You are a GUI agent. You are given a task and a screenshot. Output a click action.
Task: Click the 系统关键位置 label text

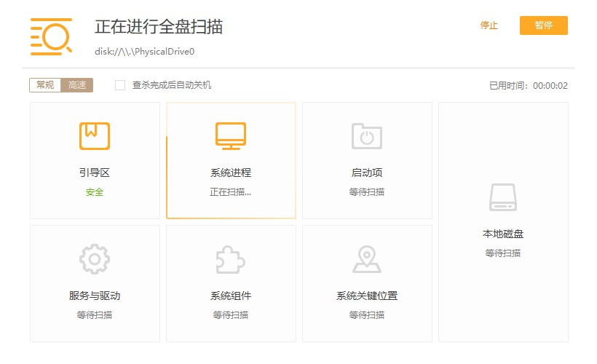[367, 296]
